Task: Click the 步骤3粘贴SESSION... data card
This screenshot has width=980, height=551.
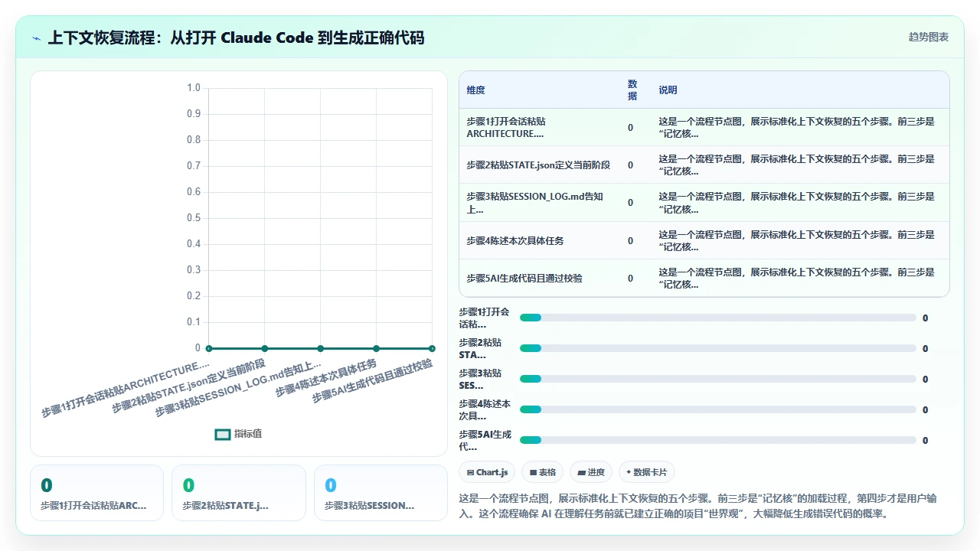Action: pyautogui.click(x=381, y=493)
